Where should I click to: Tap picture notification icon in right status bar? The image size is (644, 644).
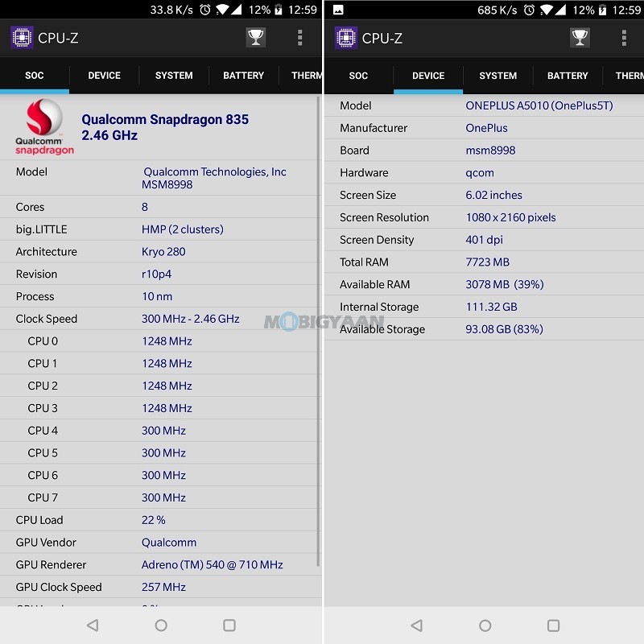(x=338, y=10)
